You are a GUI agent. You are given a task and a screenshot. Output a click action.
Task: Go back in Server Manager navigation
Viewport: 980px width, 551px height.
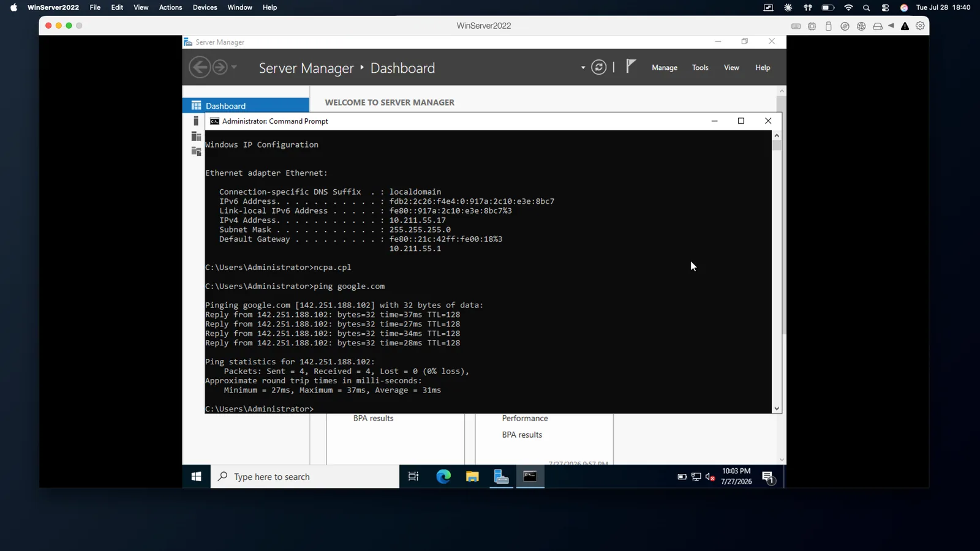tap(200, 67)
